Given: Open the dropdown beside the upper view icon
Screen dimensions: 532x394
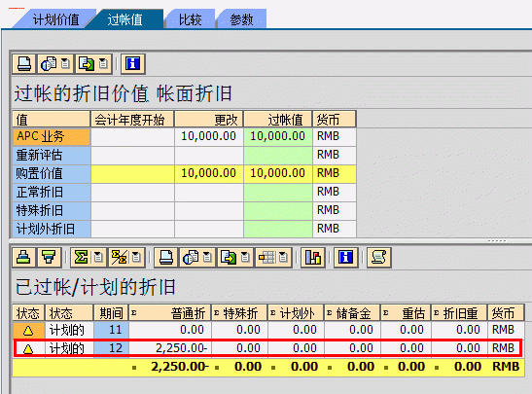Looking at the screenshot, I should [x=65, y=64].
